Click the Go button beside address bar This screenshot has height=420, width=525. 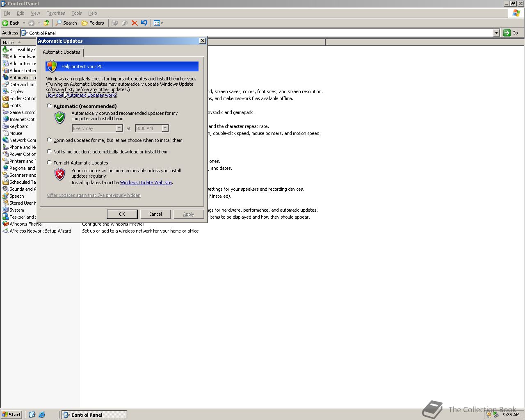511,33
